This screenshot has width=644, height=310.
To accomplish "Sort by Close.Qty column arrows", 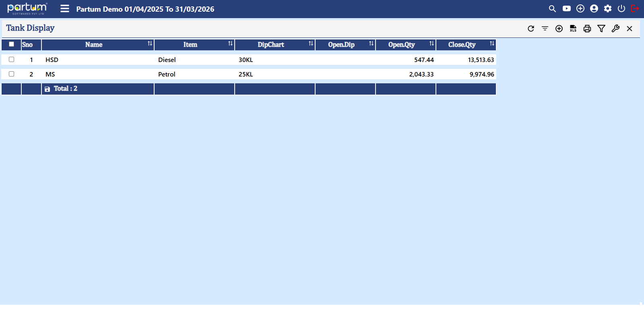I will point(492,43).
